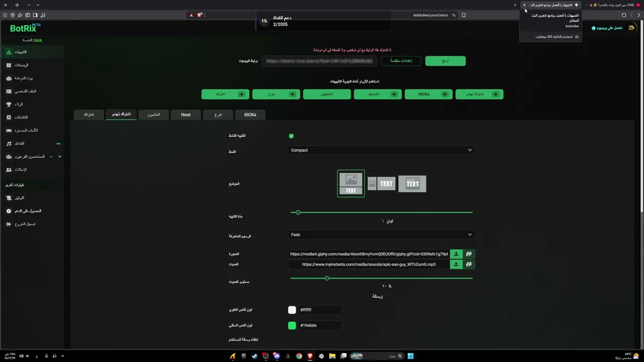Open the Loyalty trophy sidebar item
The width and height of the screenshot is (644, 362).
(x=32, y=104)
